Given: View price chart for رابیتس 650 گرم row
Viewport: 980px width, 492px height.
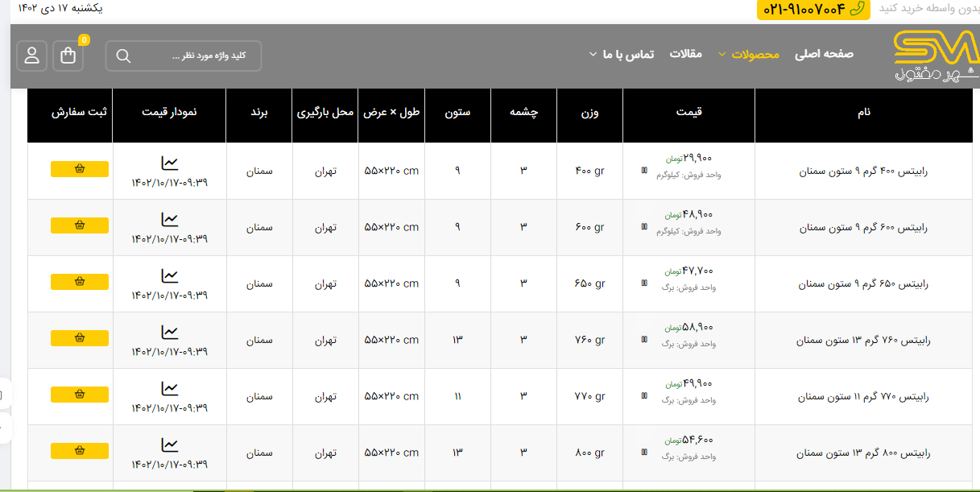Looking at the screenshot, I should click(x=169, y=276).
